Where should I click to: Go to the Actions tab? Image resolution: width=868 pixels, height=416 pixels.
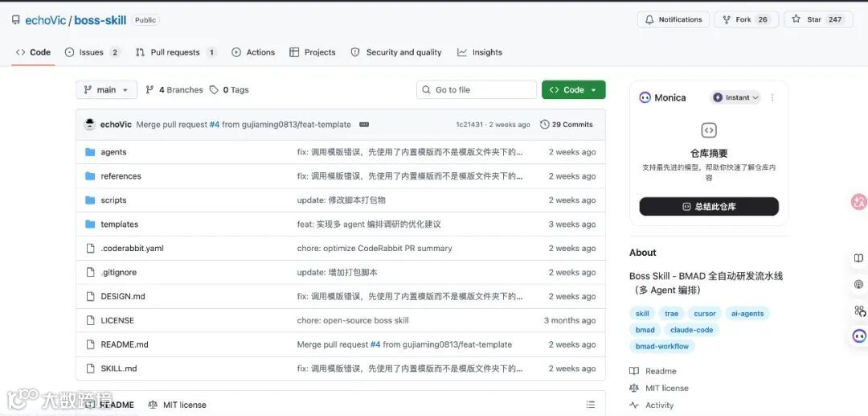[253, 52]
